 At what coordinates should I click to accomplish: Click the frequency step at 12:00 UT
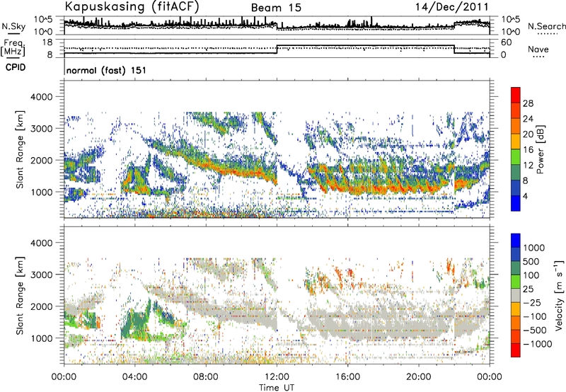277,50
